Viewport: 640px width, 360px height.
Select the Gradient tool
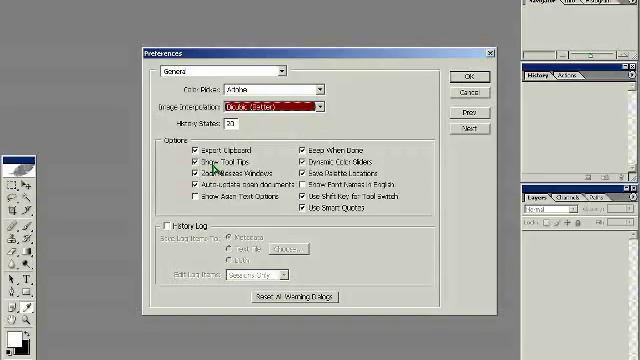tap(26, 251)
